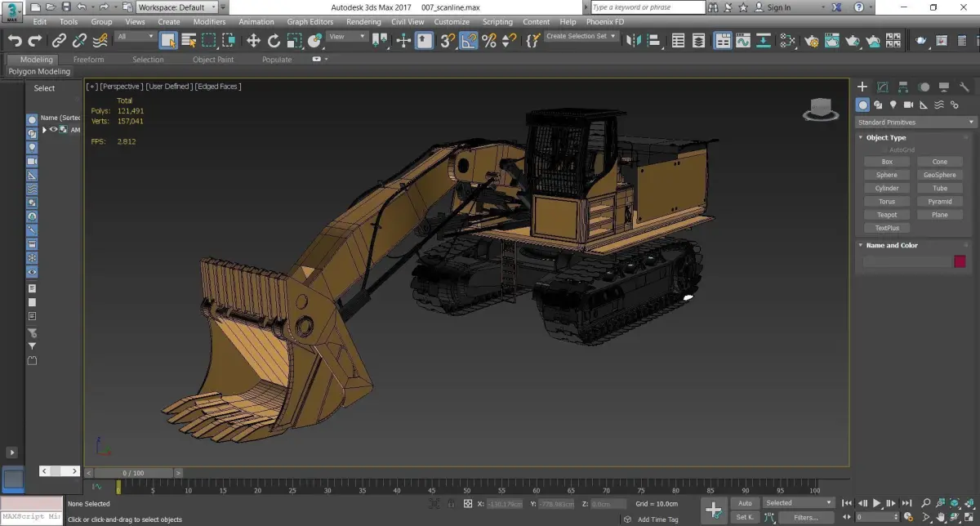Click the Teapot primitive button
This screenshot has width=980, height=526.
(x=886, y=215)
